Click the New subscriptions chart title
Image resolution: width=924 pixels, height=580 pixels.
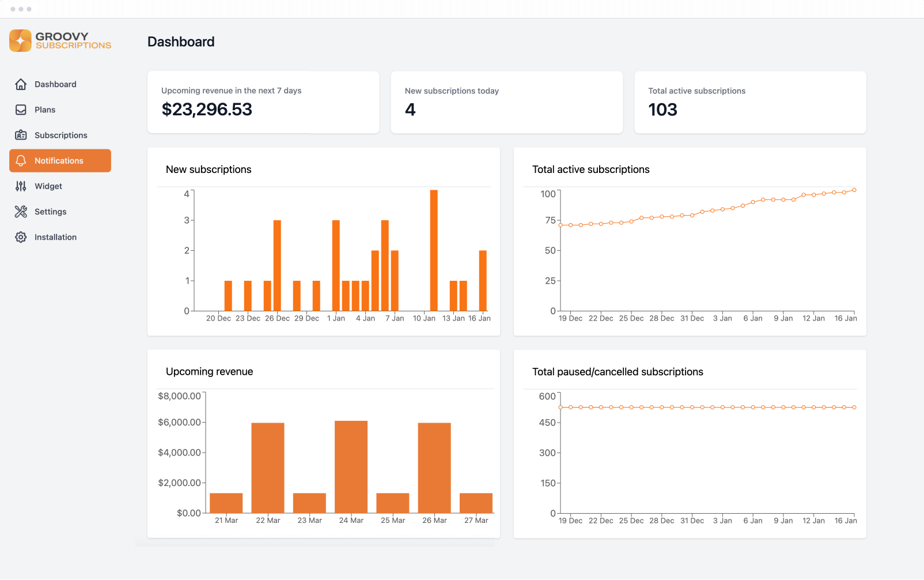click(209, 170)
